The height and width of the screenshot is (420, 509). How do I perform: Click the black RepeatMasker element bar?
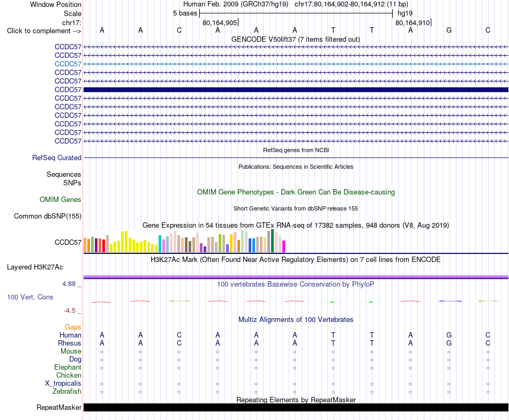pos(296,408)
